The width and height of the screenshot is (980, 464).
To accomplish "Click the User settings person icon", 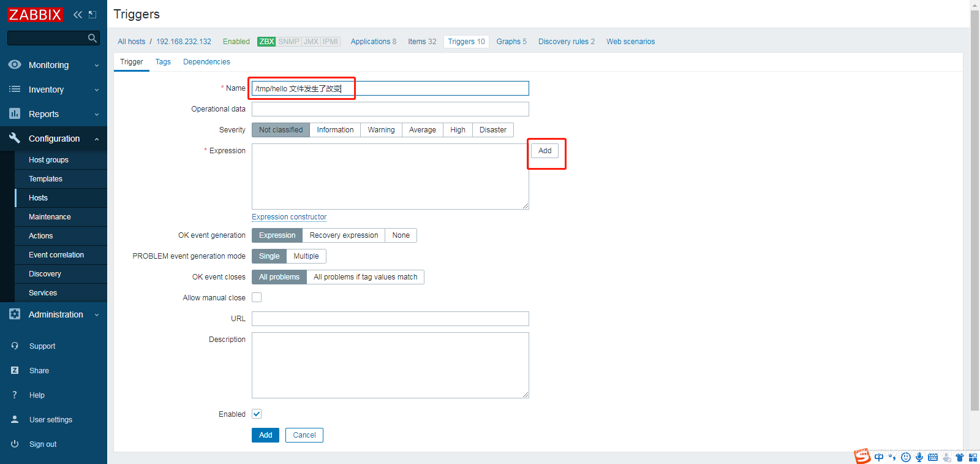I will pos(15,419).
